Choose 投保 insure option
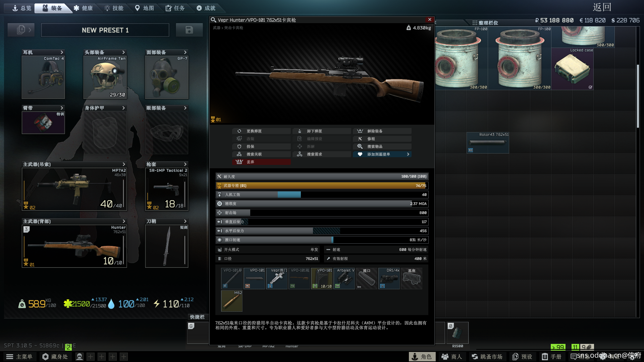 [x=261, y=146]
